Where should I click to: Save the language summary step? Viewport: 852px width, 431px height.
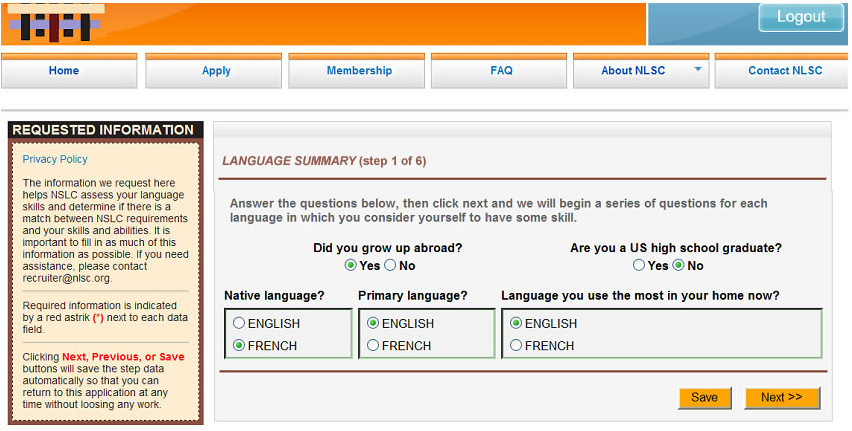coord(705,398)
